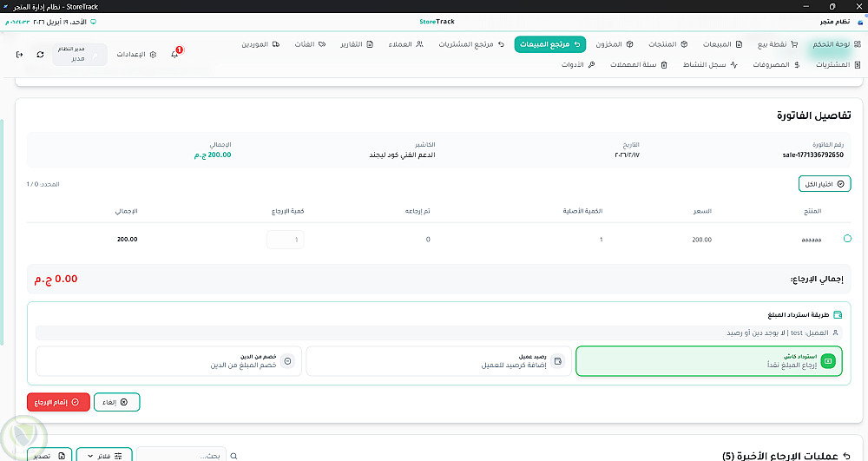Open مدير النظام user profile chip
The height and width of the screenshot is (461, 868).
(80, 54)
